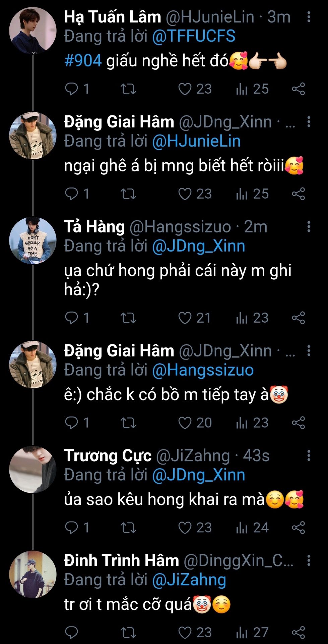Open more options on Tả Hàng's tweet
328x644 pixels.
point(309,227)
